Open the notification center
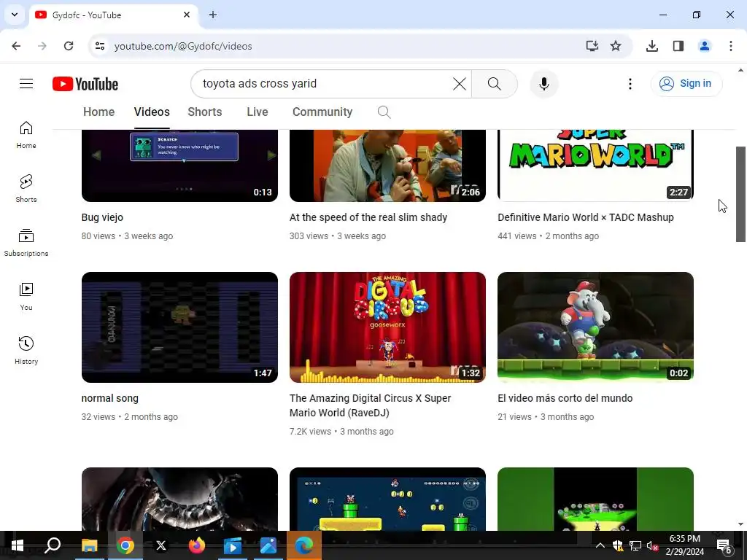The height and width of the screenshot is (560, 747). (724, 545)
